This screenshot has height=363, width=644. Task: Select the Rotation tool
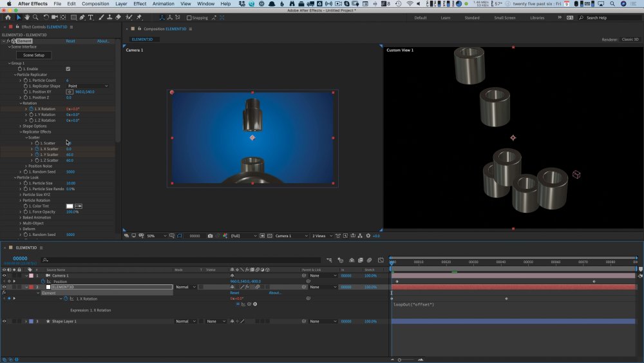point(46,17)
